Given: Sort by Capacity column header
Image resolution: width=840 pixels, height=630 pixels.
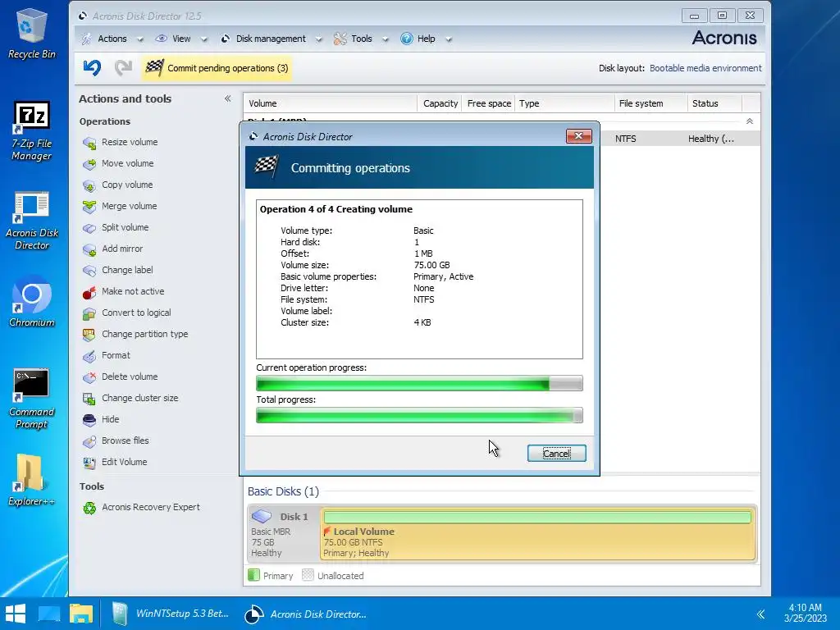Looking at the screenshot, I should tap(440, 103).
